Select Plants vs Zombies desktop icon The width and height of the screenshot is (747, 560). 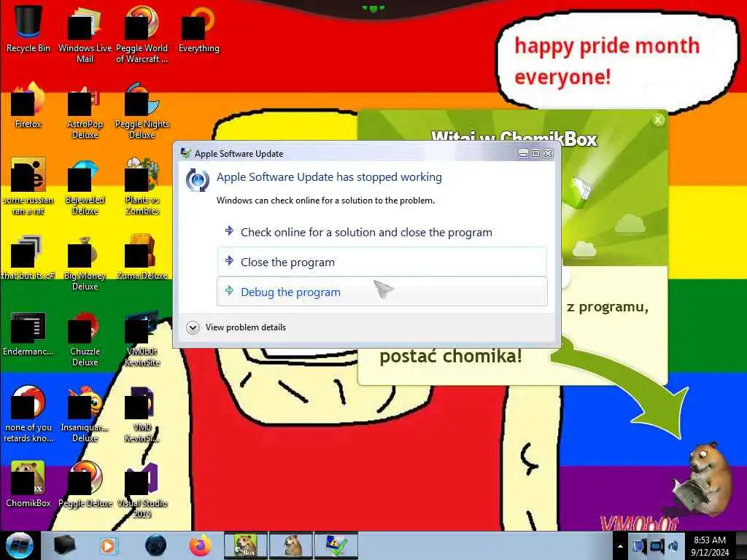click(x=142, y=186)
